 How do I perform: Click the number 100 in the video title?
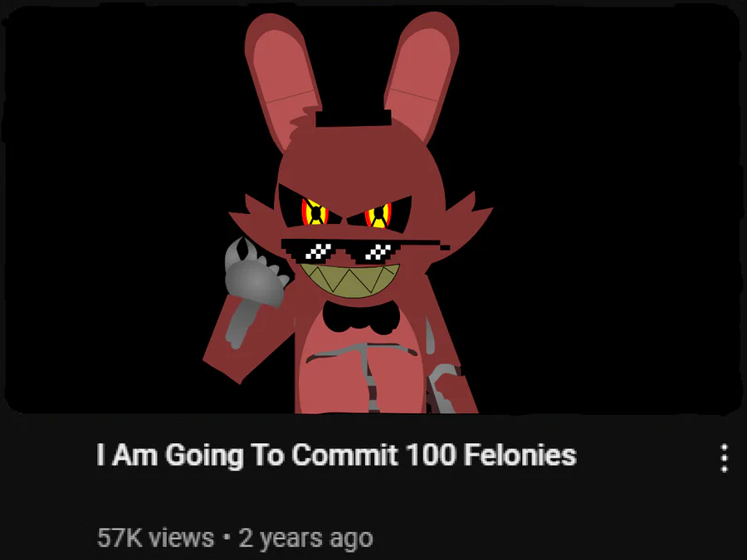(x=430, y=455)
